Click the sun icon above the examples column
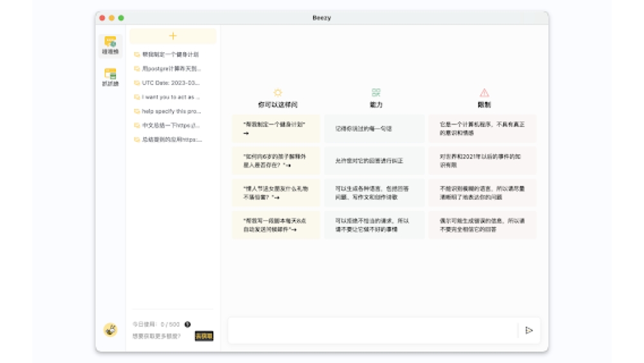This screenshot has height=363, width=644. tap(278, 92)
